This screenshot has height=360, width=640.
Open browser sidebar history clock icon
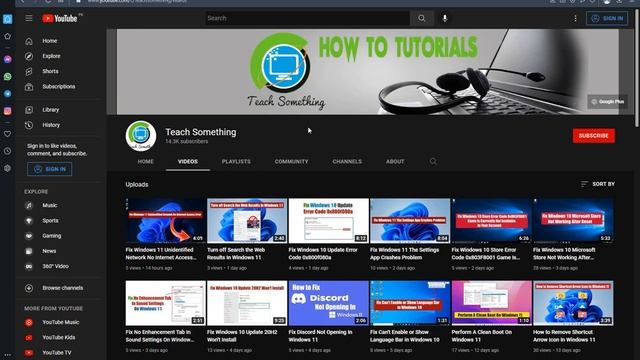(7, 151)
